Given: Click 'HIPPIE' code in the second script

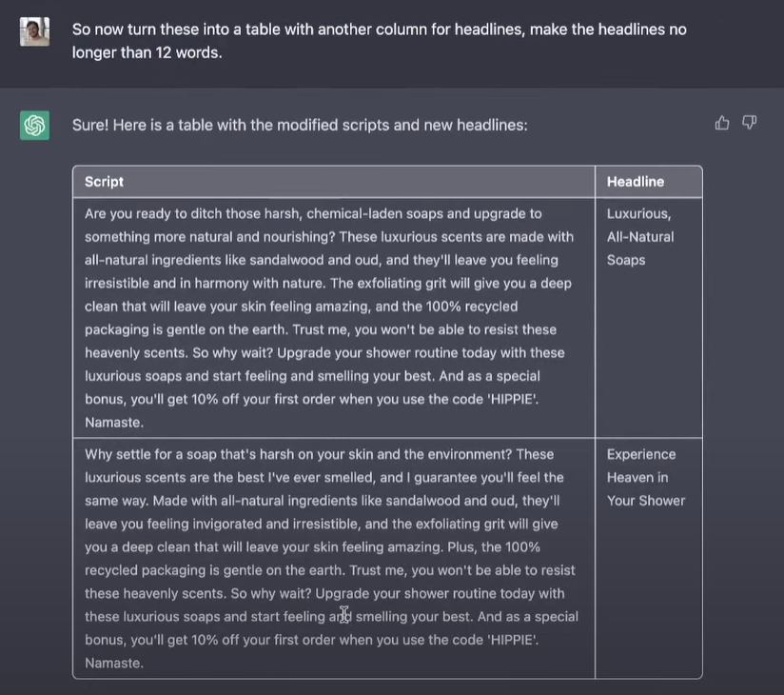Looking at the screenshot, I should pyautogui.click(x=512, y=640).
